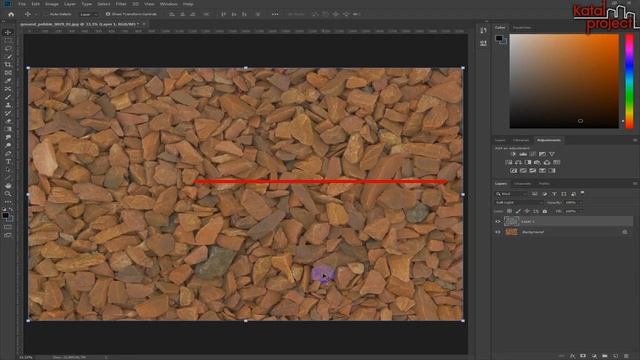
Task: Switch to the Swatches tab
Action: [522, 27]
